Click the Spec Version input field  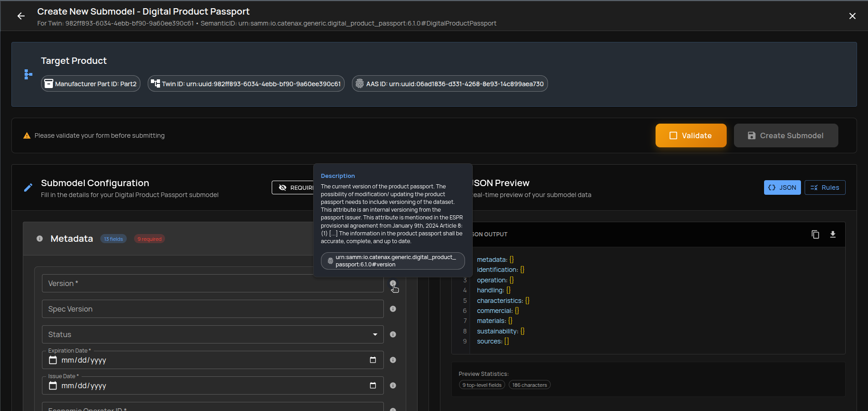212,309
